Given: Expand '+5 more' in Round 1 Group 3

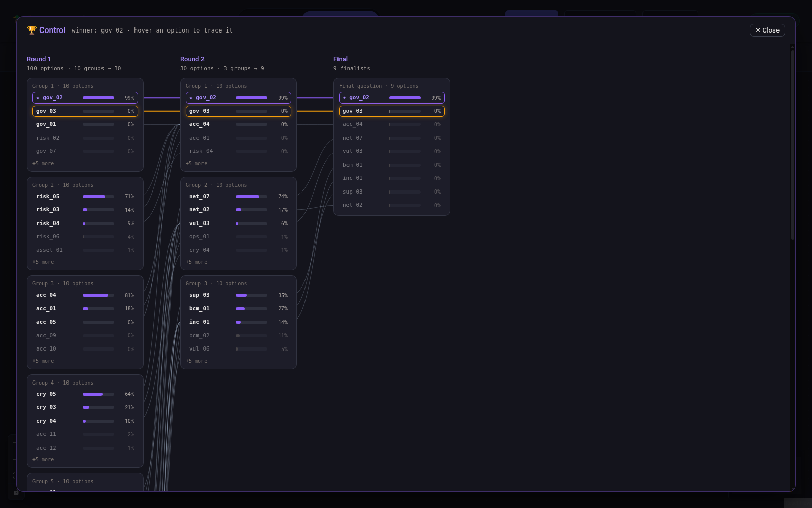Looking at the screenshot, I should 43,361.
